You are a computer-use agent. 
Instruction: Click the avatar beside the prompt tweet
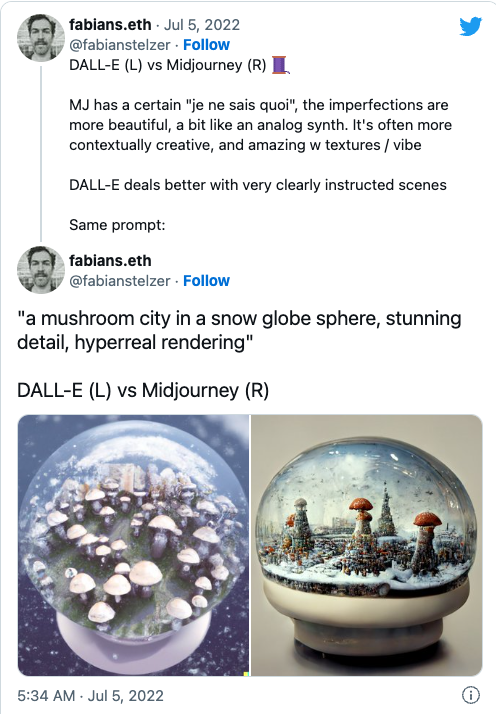41,270
